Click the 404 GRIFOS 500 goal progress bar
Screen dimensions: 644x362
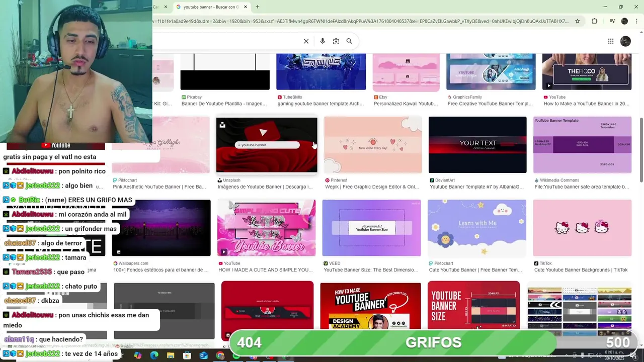pos(434,342)
